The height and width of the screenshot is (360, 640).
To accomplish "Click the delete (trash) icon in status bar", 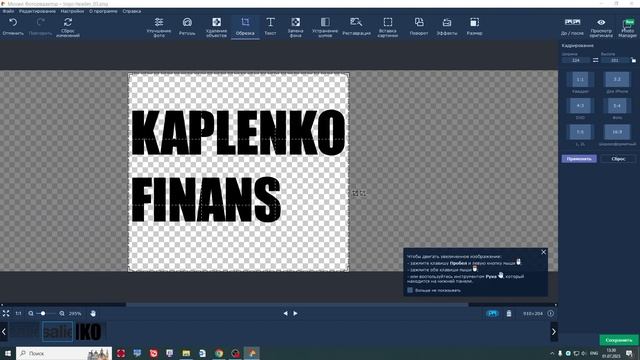I will [509, 313].
